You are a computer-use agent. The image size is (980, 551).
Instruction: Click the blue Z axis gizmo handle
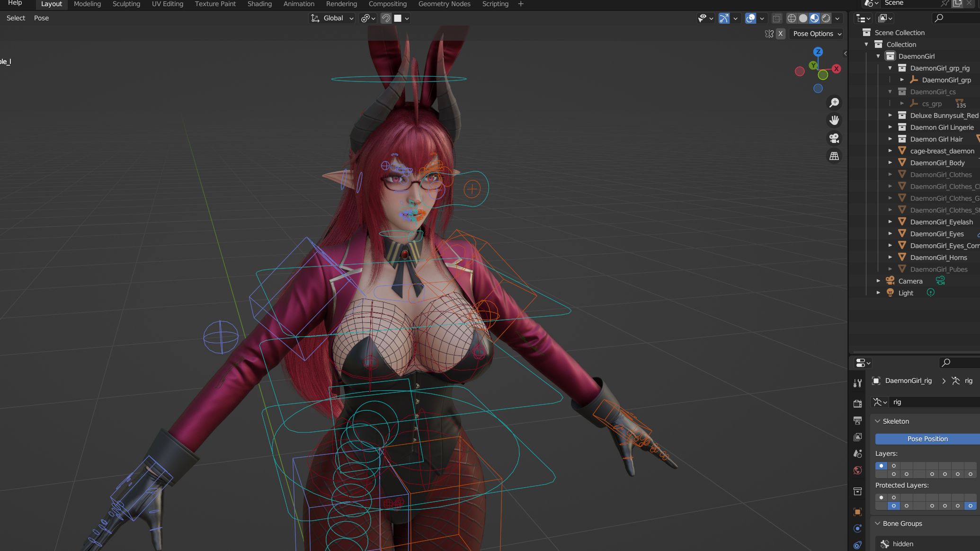pos(818,52)
